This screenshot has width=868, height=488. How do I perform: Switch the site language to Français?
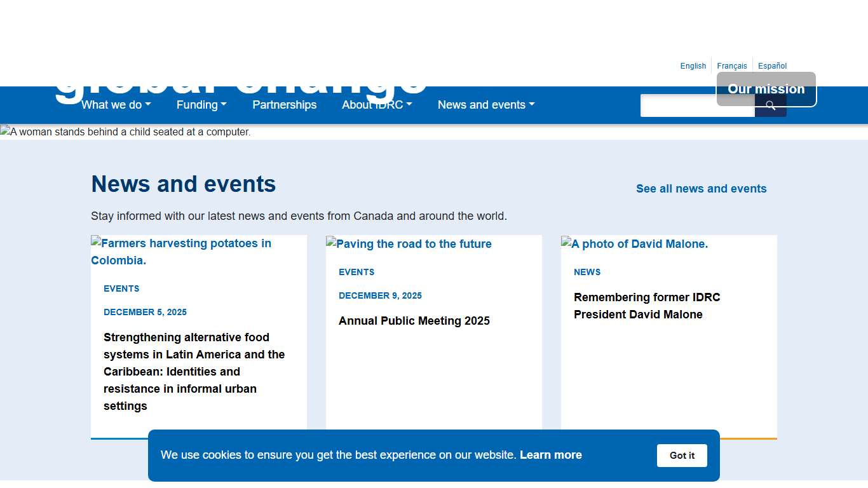[731, 65]
